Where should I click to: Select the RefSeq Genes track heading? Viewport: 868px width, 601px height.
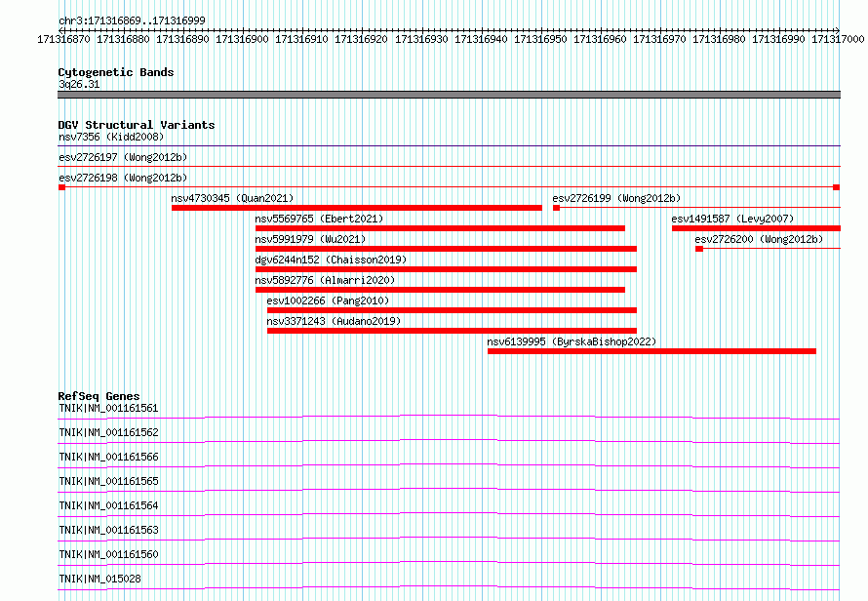tap(99, 396)
